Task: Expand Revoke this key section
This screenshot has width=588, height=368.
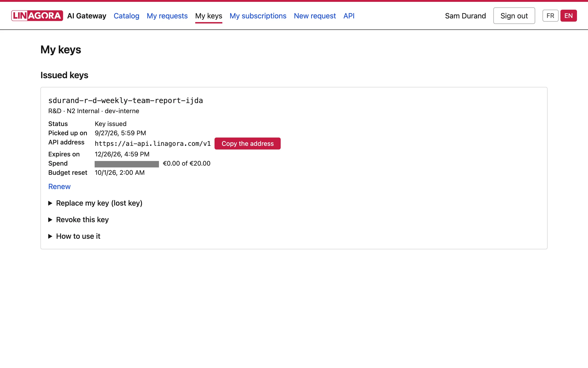Action: coord(79,219)
